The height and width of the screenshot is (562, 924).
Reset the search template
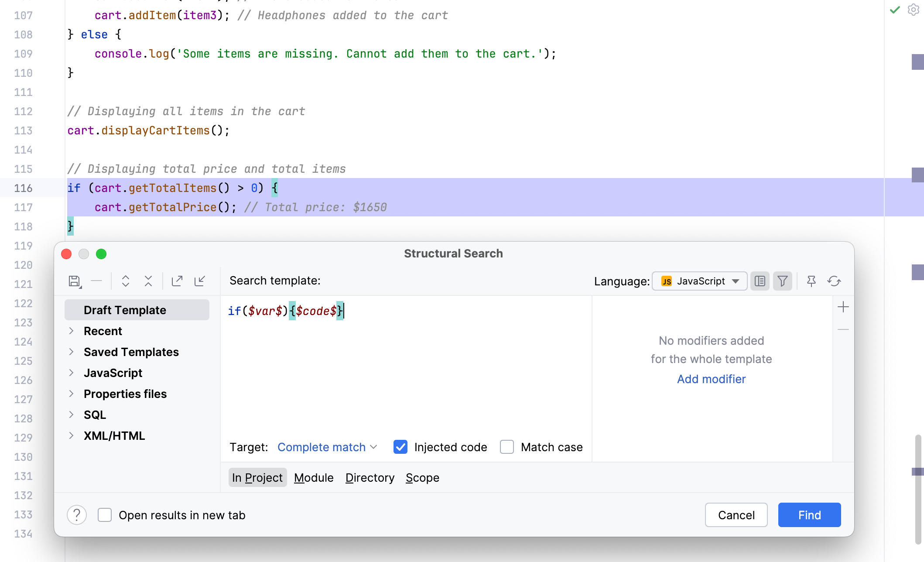point(834,281)
